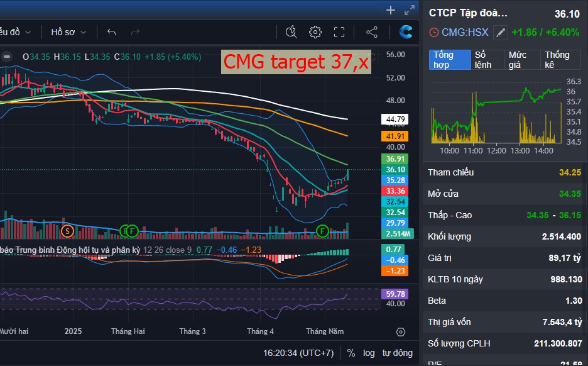Click the plus add-chart icon

point(390,10)
